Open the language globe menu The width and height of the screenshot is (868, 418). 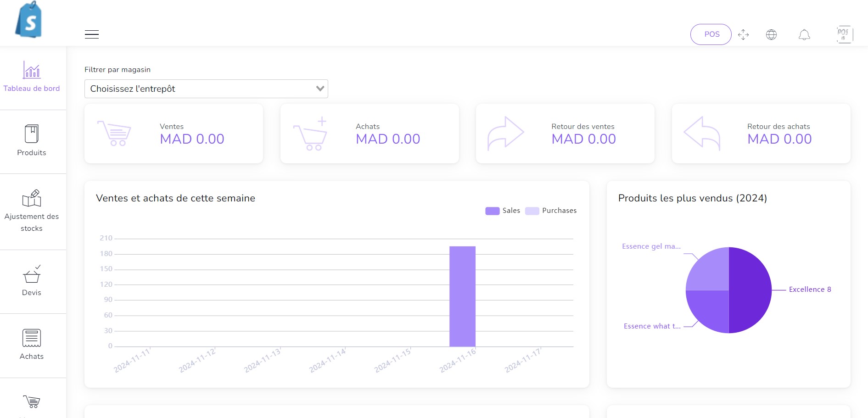(x=771, y=35)
